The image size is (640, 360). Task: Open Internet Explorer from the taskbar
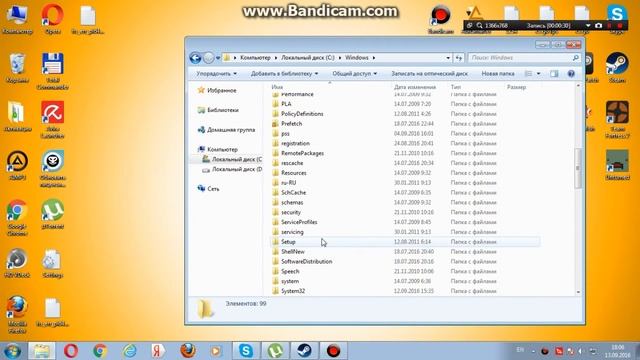(x=129, y=351)
